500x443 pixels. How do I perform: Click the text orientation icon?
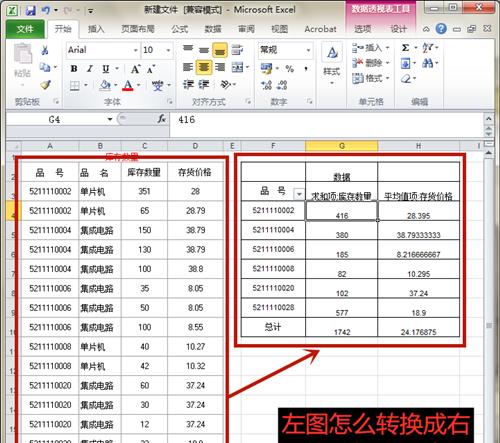pos(226,85)
